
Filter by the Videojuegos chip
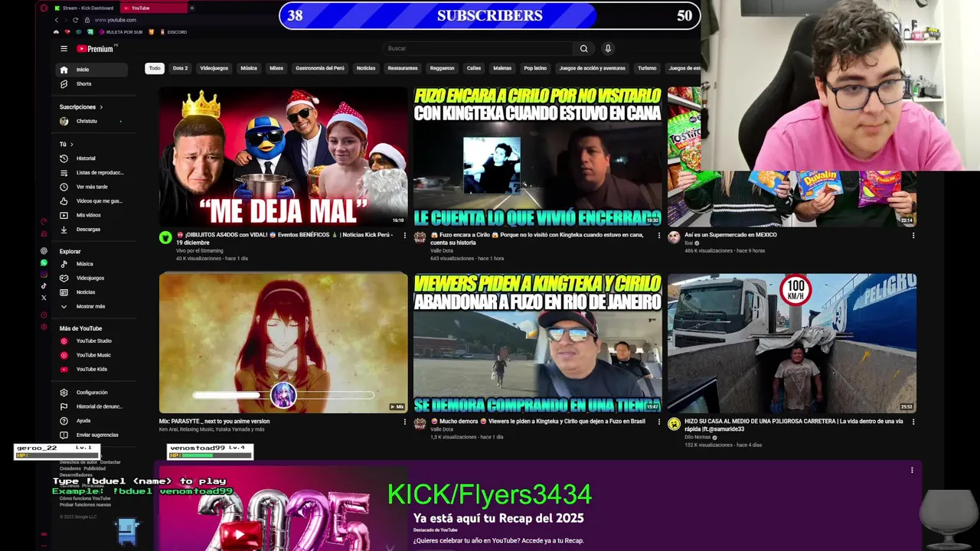(214, 68)
